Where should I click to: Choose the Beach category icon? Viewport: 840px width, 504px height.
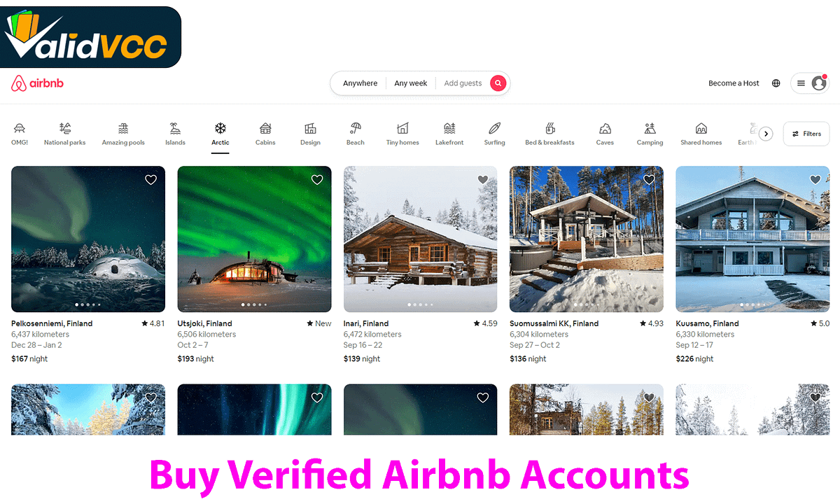pyautogui.click(x=356, y=128)
